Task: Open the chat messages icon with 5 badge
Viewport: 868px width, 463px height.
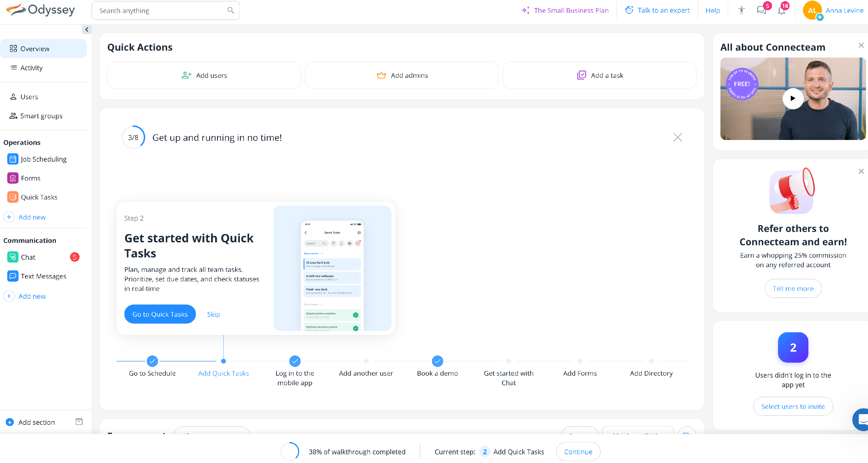Action: pos(761,10)
